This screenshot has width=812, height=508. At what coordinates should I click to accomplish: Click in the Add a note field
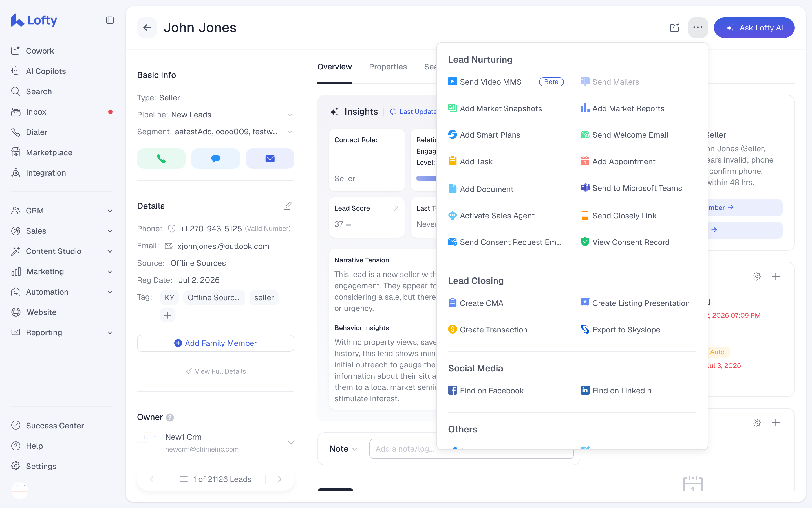(x=471, y=449)
